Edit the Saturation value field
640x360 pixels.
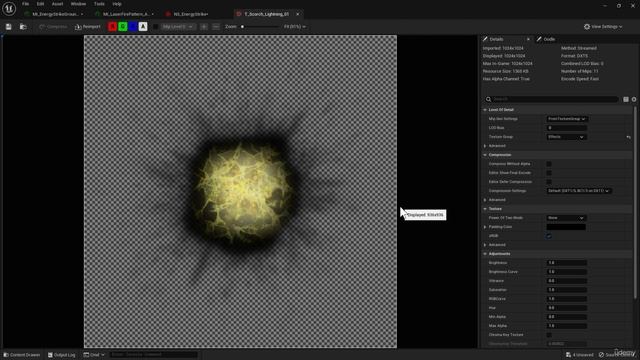point(567,290)
